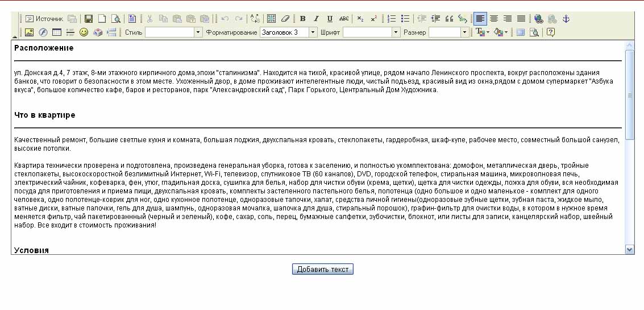Image resolution: width=644 pixels, height=310 pixels.
Task: Open the Размер size dropdown
Action: (x=448, y=32)
